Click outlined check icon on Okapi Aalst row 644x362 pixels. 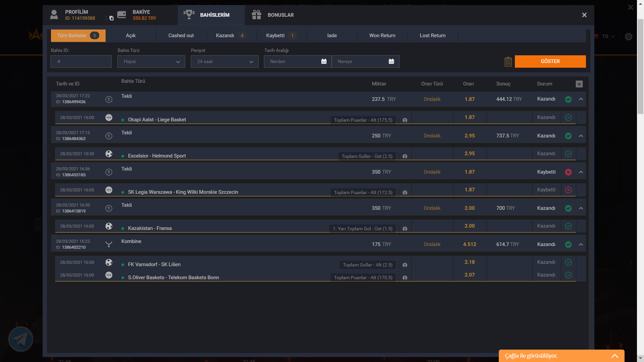pyautogui.click(x=568, y=118)
